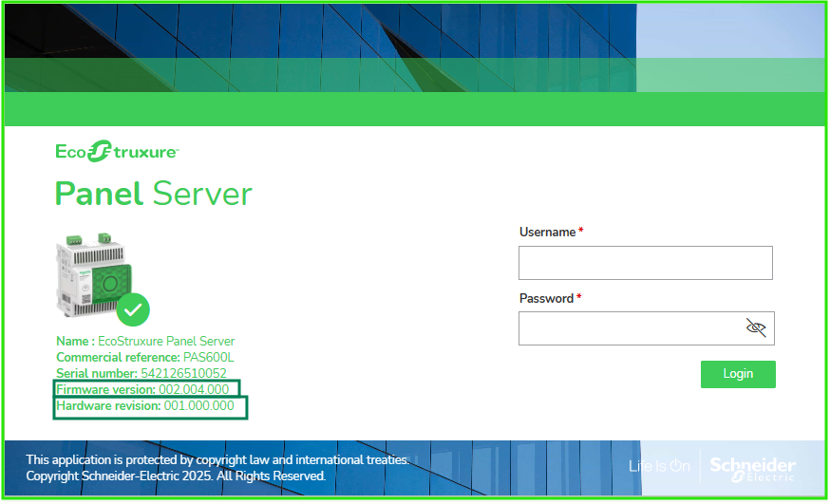This screenshot has width=830, height=504.
Task: Click the Username label
Action: [x=547, y=233]
